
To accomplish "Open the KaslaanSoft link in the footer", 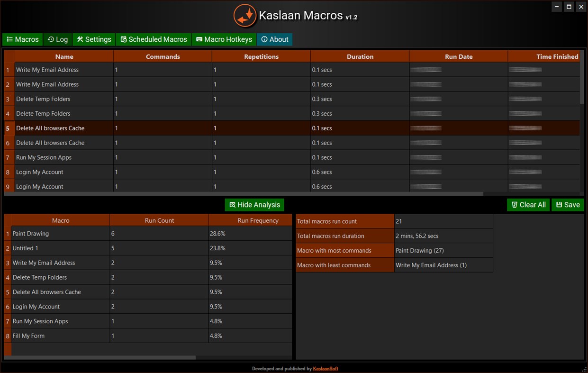I will click(x=326, y=368).
